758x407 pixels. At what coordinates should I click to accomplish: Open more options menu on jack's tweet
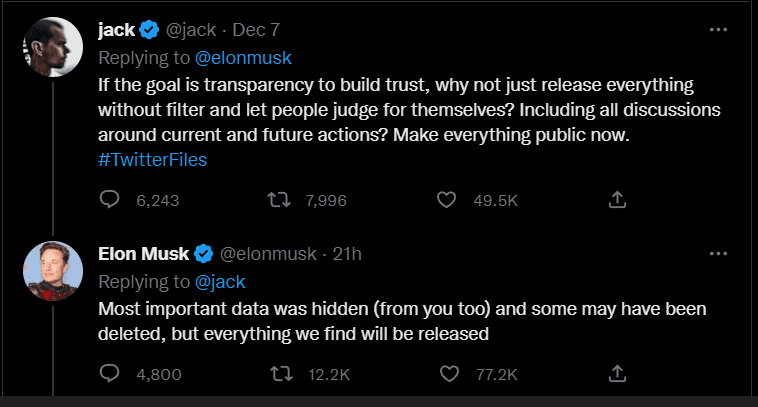717,30
